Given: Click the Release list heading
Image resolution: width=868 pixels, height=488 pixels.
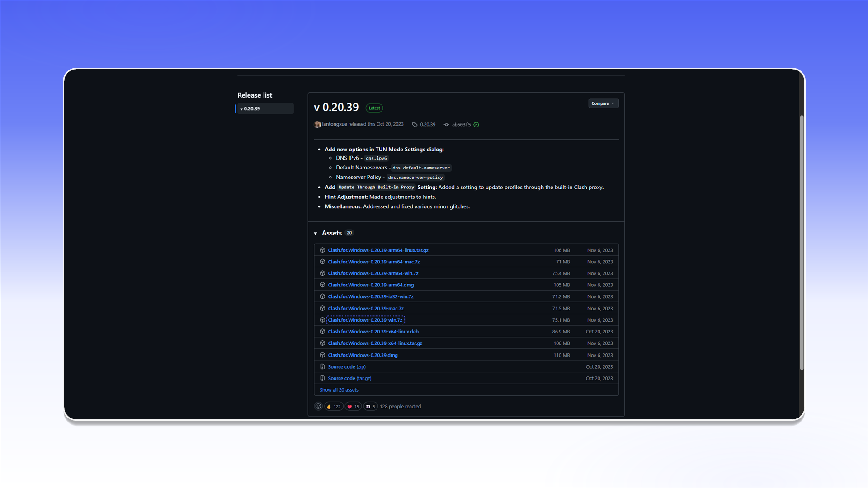Looking at the screenshot, I should click(x=255, y=95).
